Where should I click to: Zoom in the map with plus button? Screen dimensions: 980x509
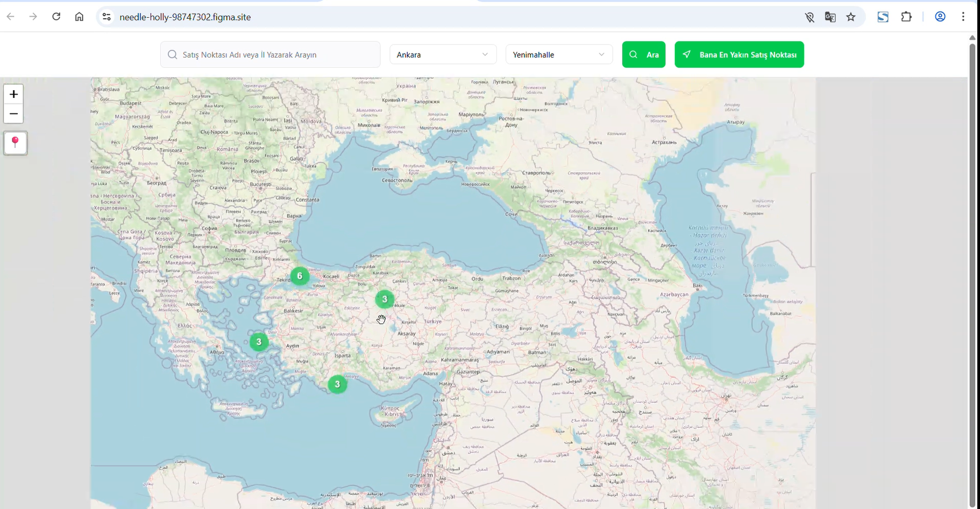(13, 94)
